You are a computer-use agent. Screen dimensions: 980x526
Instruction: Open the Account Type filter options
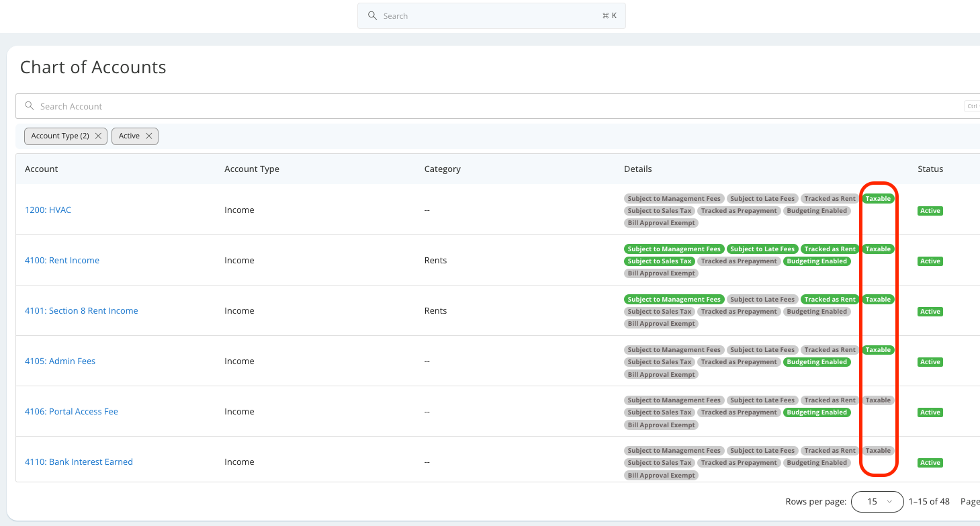[x=59, y=136]
